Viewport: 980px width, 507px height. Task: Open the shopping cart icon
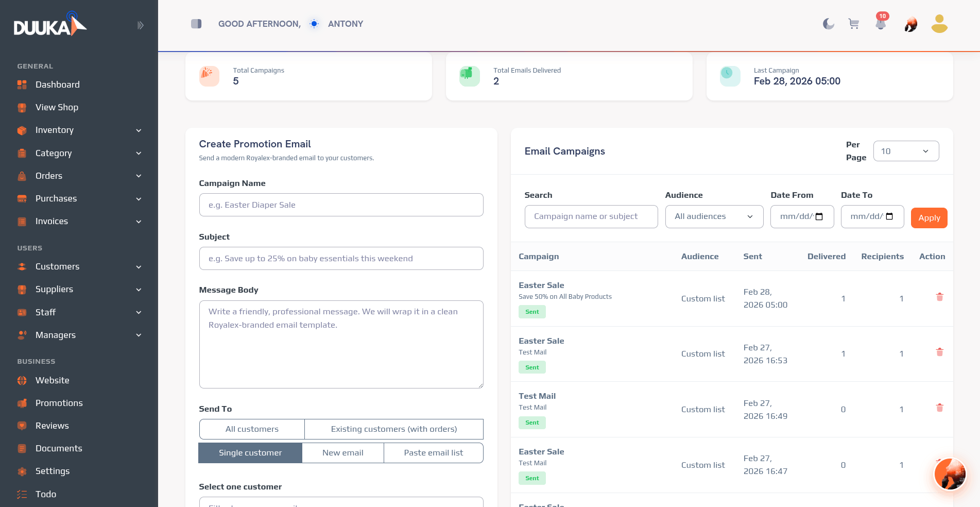[854, 24]
